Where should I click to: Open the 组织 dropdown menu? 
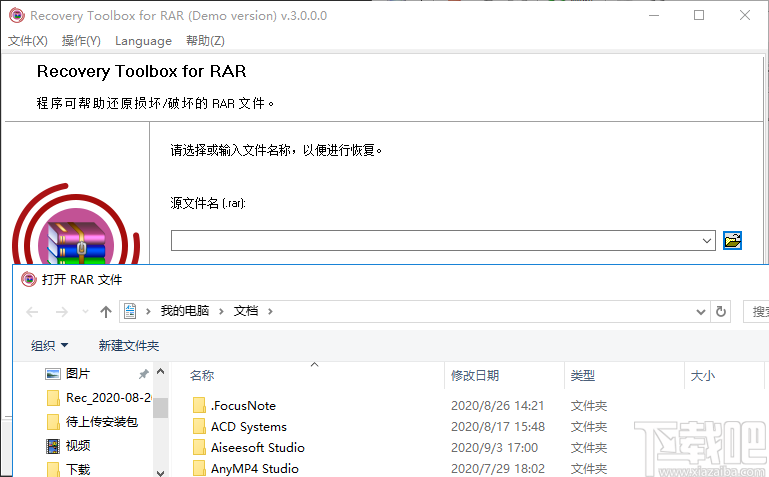pos(50,346)
